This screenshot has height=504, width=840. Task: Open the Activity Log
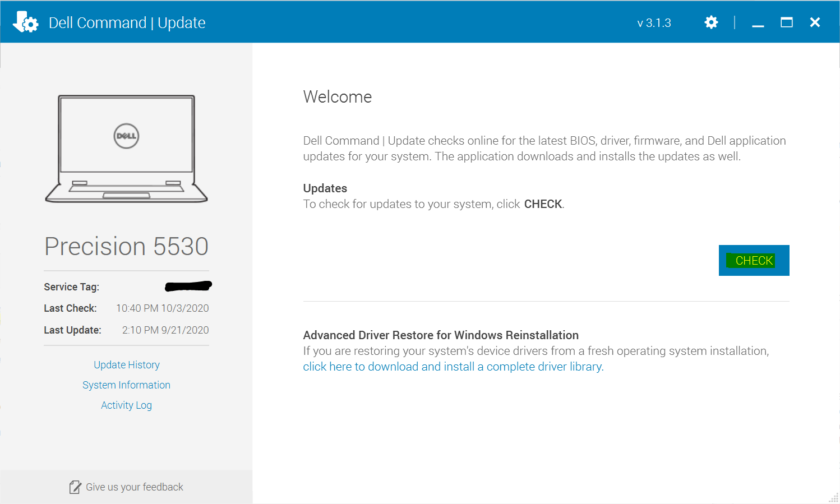click(126, 405)
